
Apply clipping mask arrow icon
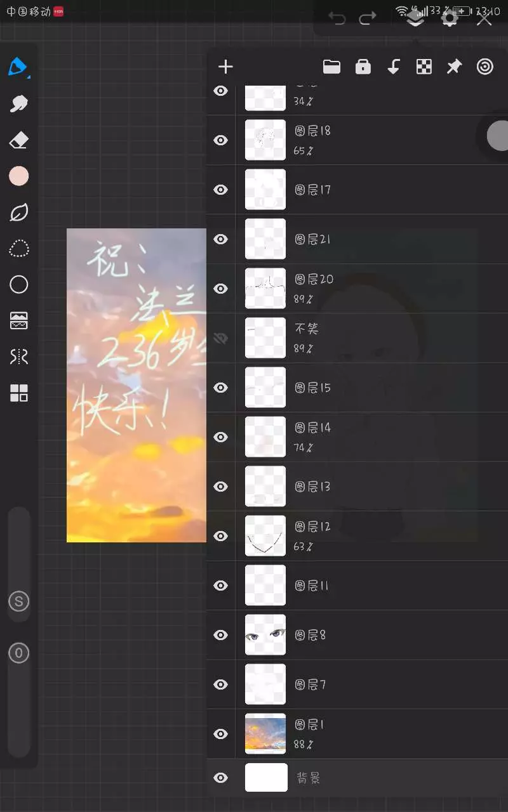(393, 67)
